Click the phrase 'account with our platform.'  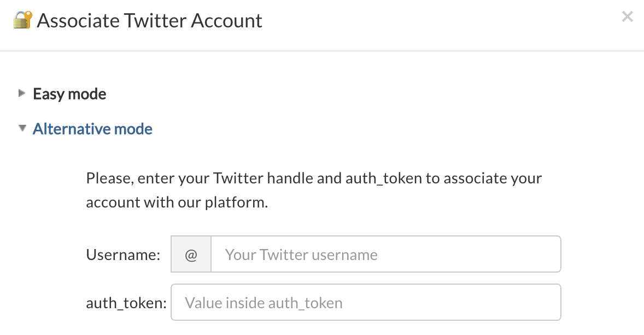coord(177,202)
